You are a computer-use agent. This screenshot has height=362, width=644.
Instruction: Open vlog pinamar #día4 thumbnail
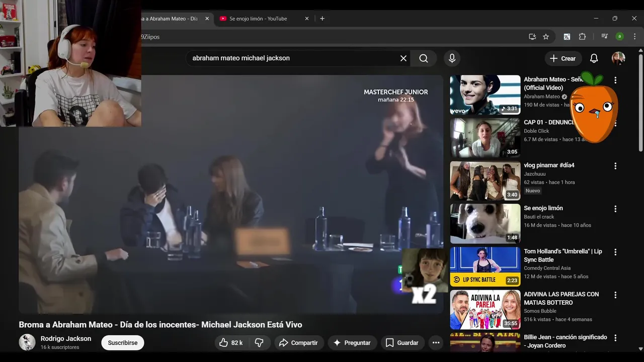coord(485,181)
